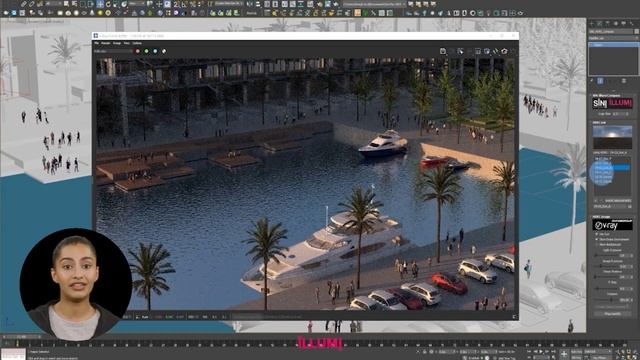Select the highlighted modifier stack entry

pyautogui.click(x=614, y=44)
